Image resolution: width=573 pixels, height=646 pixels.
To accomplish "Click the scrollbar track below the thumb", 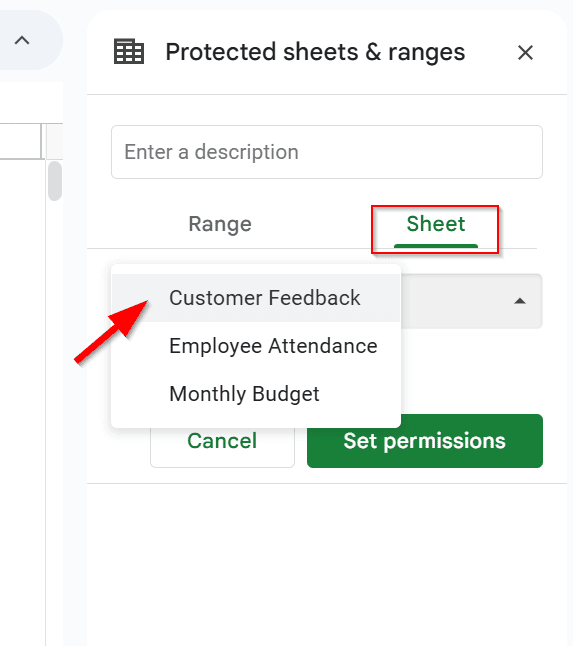I will point(55,412).
